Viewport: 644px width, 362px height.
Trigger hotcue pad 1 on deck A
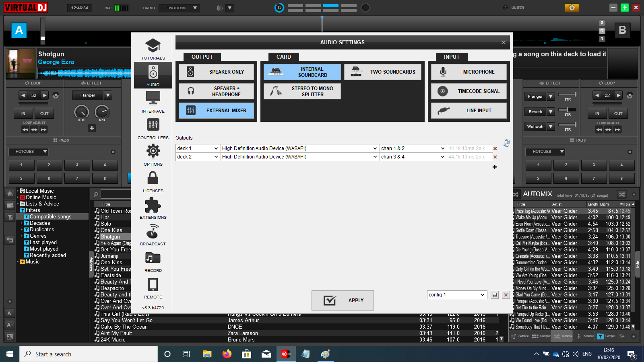[x=21, y=165]
